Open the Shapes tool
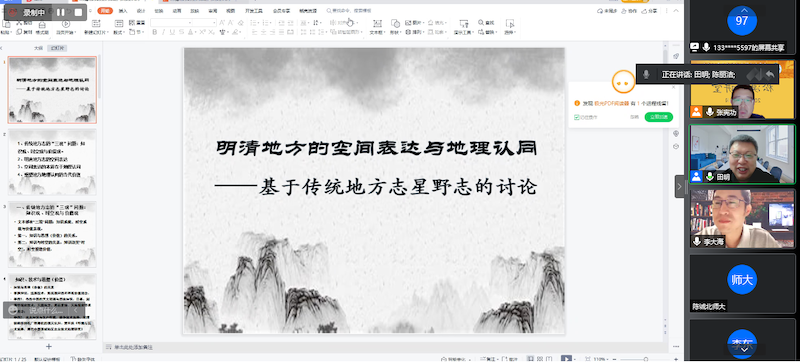The width and height of the screenshot is (800, 363). [395, 27]
